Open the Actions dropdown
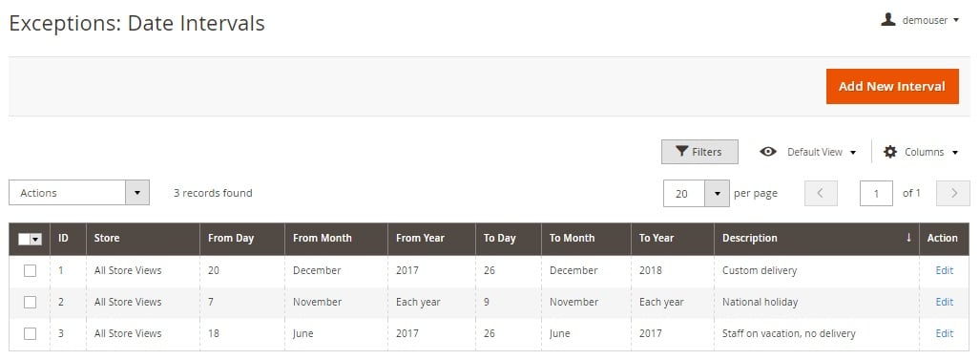The width and height of the screenshot is (980, 360). pyautogui.click(x=79, y=193)
